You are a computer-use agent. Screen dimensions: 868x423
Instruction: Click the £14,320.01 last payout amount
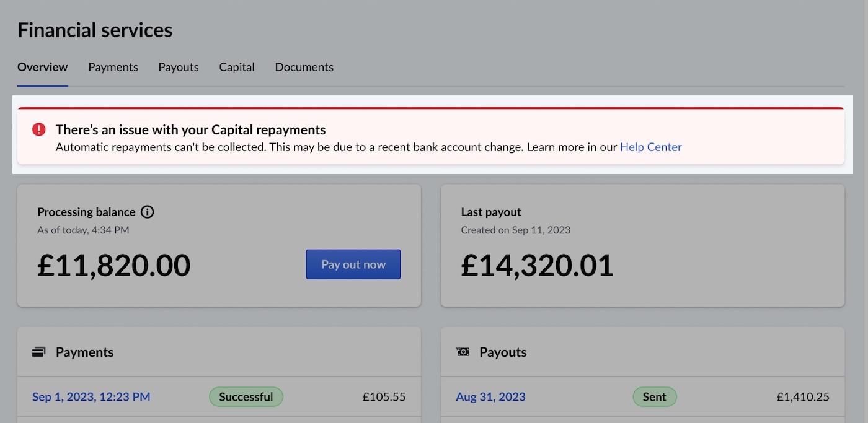(x=536, y=265)
